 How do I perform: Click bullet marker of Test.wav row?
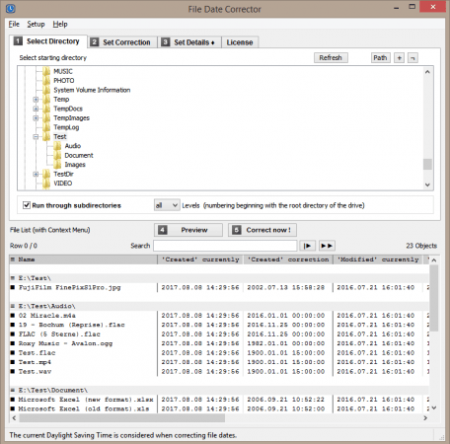click(13, 371)
